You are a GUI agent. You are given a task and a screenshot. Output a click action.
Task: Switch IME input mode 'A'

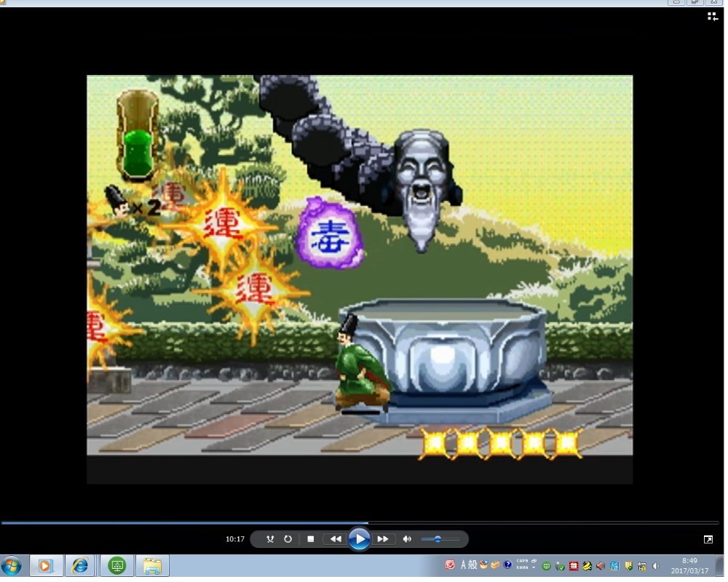click(463, 565)
